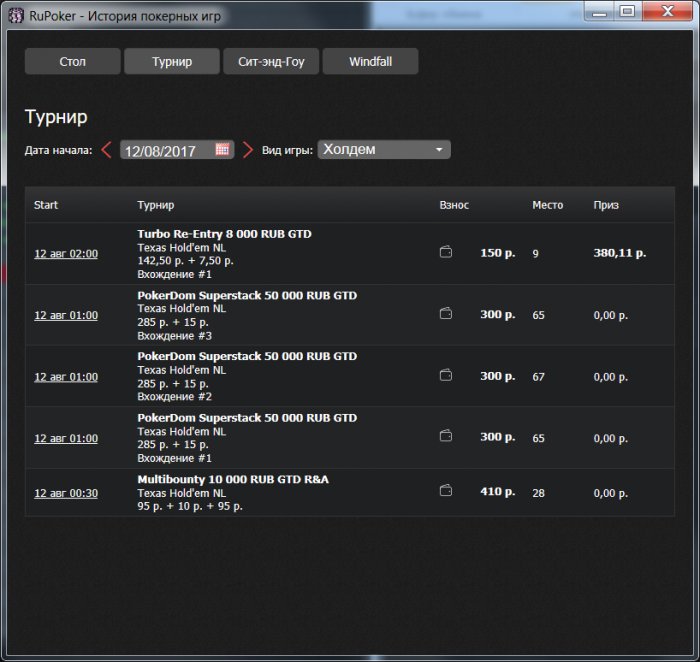Open 12 авг 01:00 link for Вхождение #2

coord(66,377)
